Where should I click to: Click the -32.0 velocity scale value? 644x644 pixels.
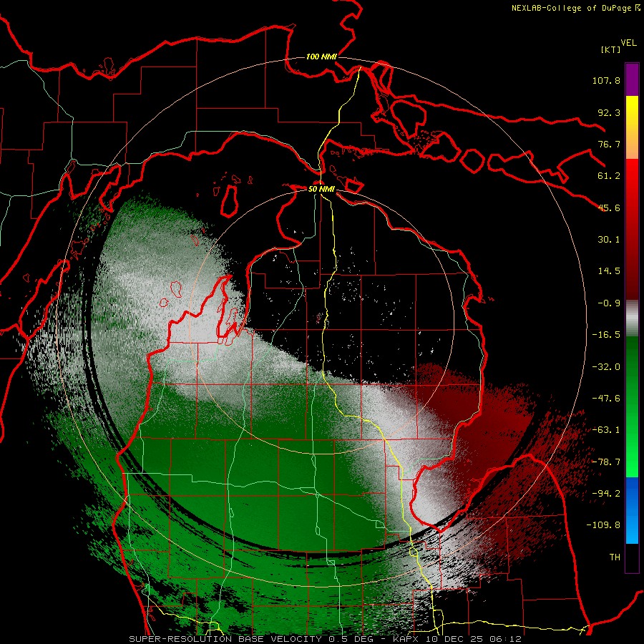pyautogui.click(x=606, y=367)
